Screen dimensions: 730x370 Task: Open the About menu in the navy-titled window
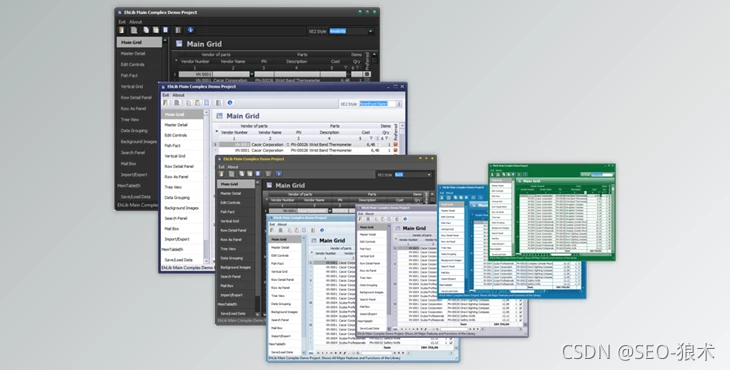coord(179,95)
